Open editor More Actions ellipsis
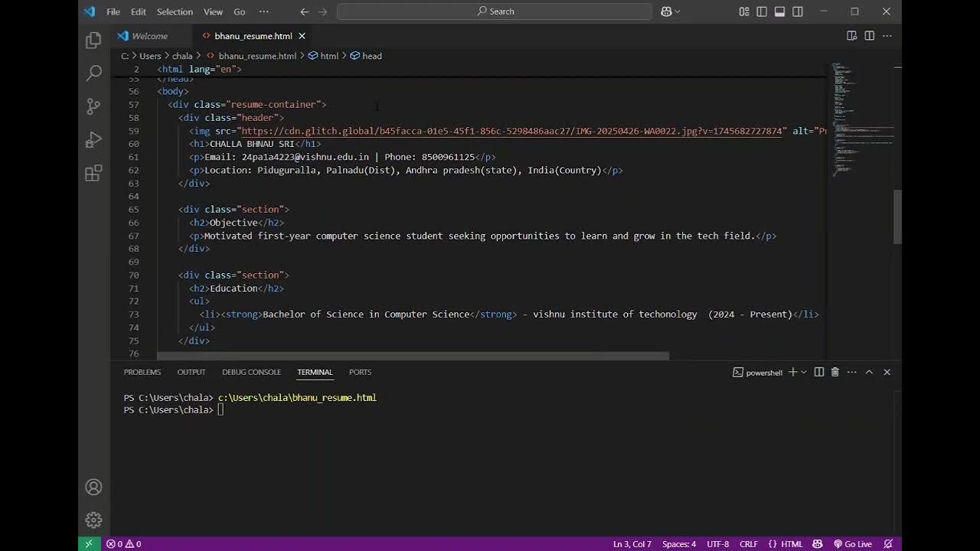Viewport: 980px width, 551px height. click(x=887, y=36)
